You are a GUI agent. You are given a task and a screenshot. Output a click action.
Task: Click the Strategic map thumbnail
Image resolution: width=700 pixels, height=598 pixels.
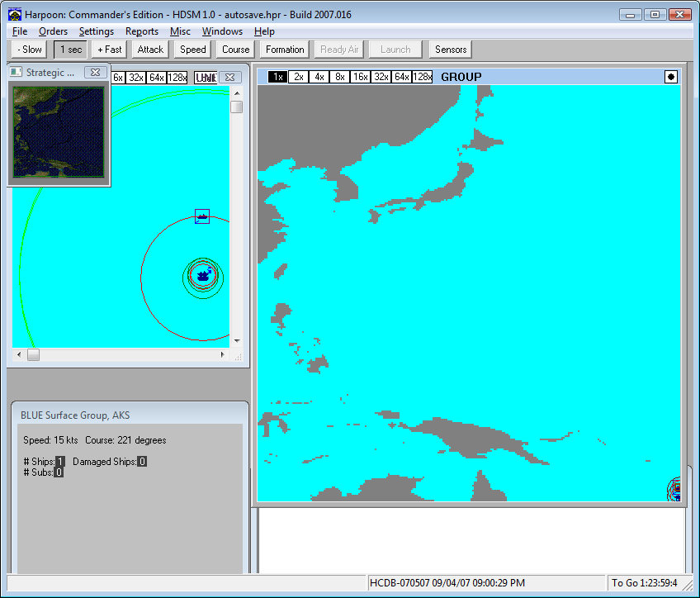[x=59, y=132]
